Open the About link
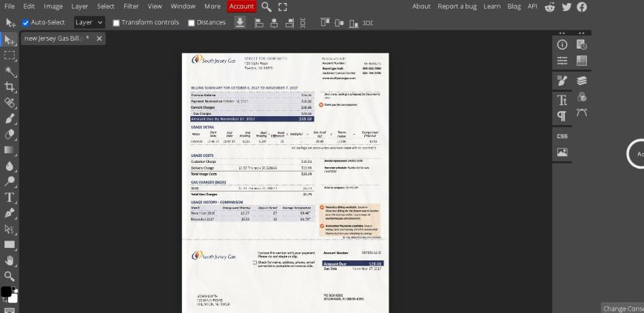Screen dimensions: 644x313 (x=421, y=6)
